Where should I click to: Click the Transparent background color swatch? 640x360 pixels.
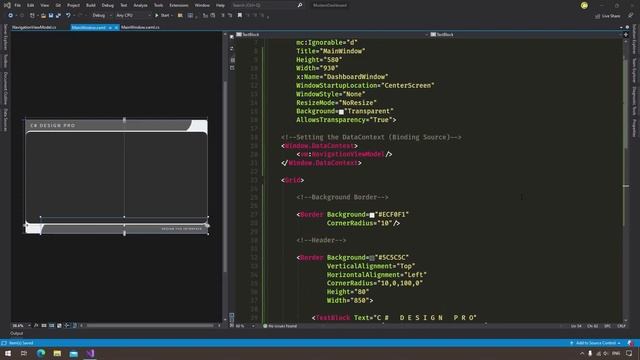click(341, 112)
